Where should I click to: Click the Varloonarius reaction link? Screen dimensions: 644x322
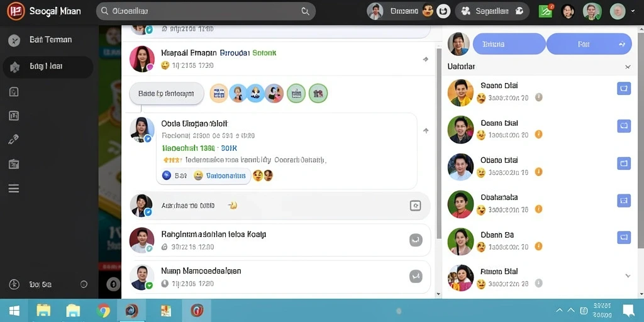pos(226,176)
